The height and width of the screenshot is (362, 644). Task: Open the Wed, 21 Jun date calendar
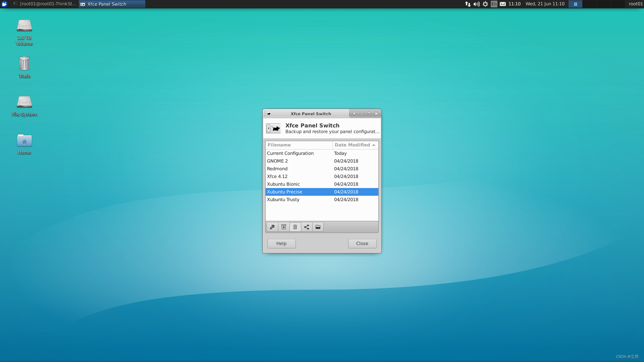pyautogui.click(x=545, y=4)
